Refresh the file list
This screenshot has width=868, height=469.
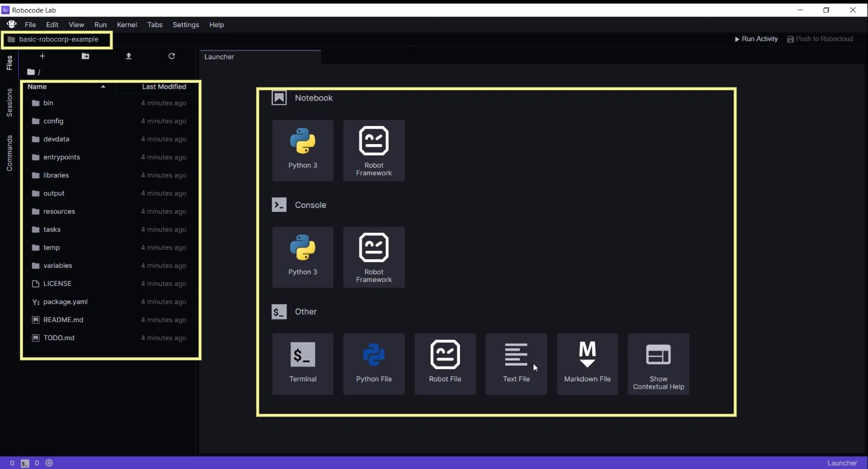click(172, 56)
